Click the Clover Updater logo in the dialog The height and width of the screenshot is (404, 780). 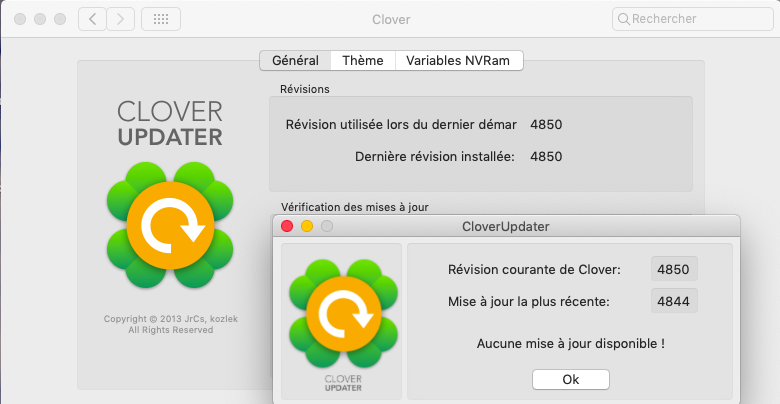(343, 313)
